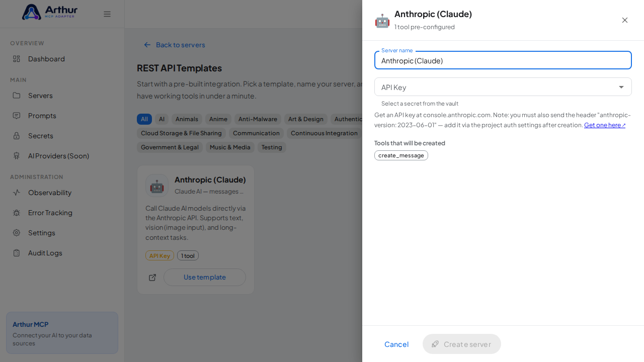The height and width of the screenshot is (362, 644).
Task: Click REST API Templates heading
Action: [179, 68]
